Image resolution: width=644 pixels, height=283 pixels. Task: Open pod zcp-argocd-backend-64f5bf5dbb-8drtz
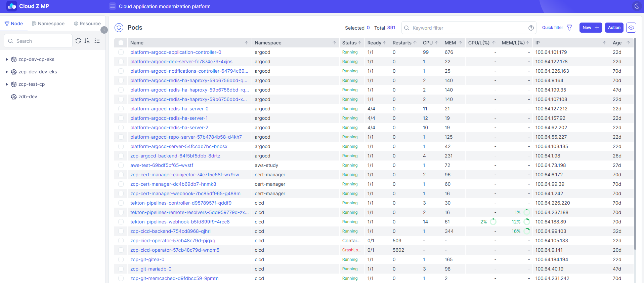pos(175,156)
